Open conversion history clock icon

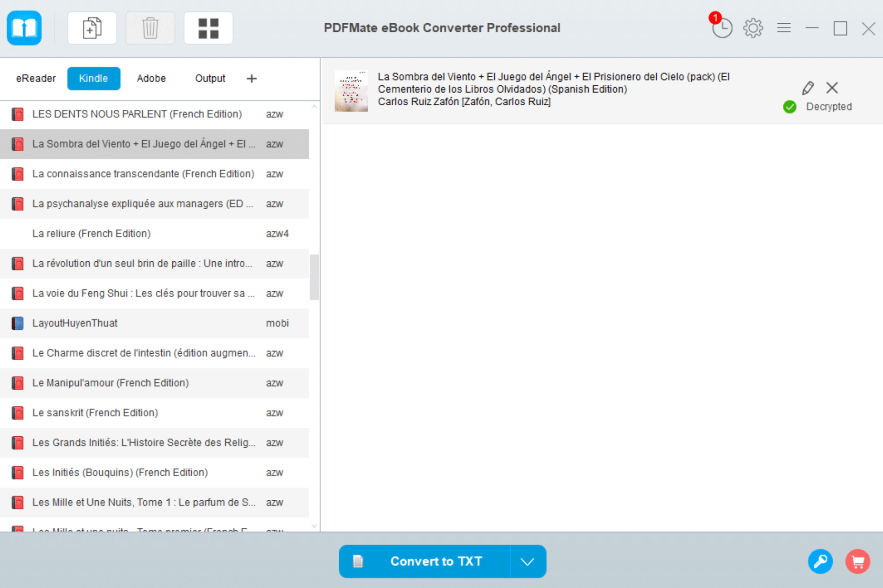click(722, 28)
